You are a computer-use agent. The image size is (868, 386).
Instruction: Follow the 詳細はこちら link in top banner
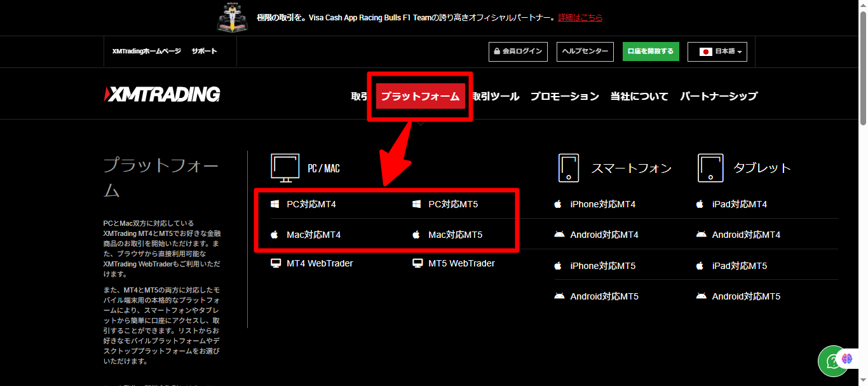pyautogui.click(x=581, y=18)
